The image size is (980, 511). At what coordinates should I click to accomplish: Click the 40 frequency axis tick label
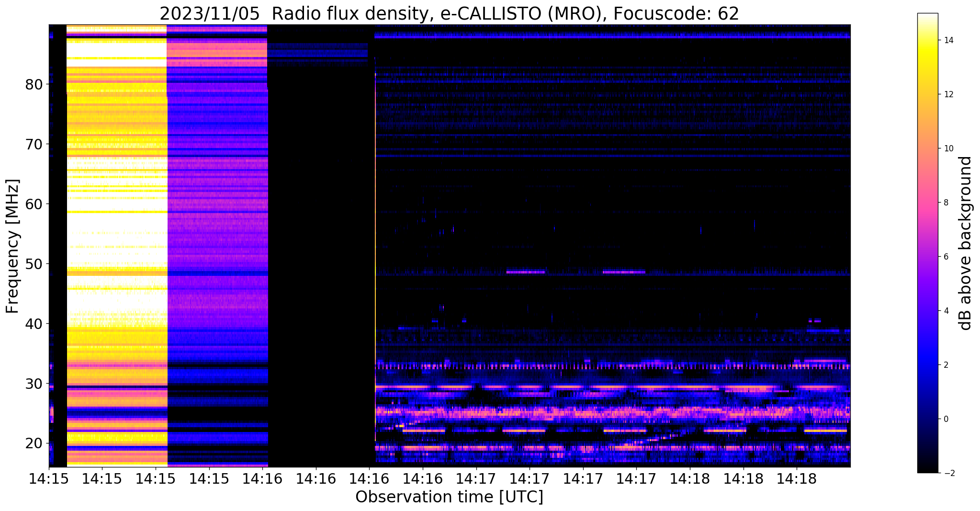coord(33,324)
